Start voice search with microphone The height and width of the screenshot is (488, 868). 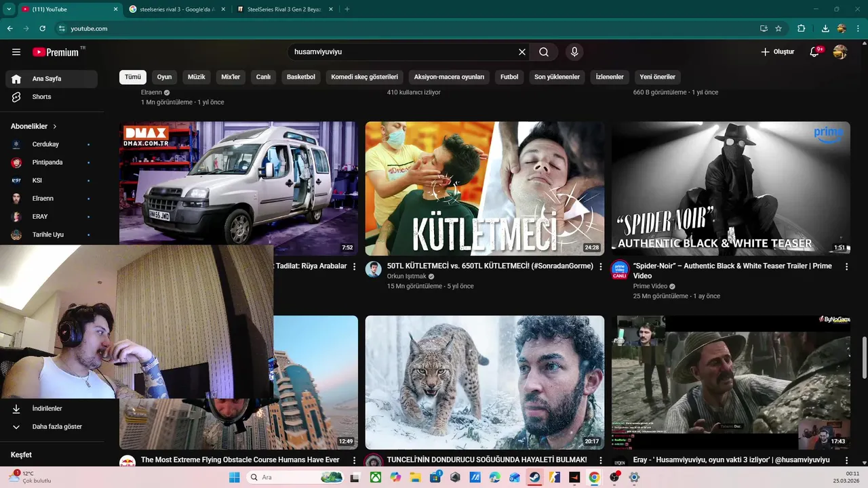click(574, 52)
